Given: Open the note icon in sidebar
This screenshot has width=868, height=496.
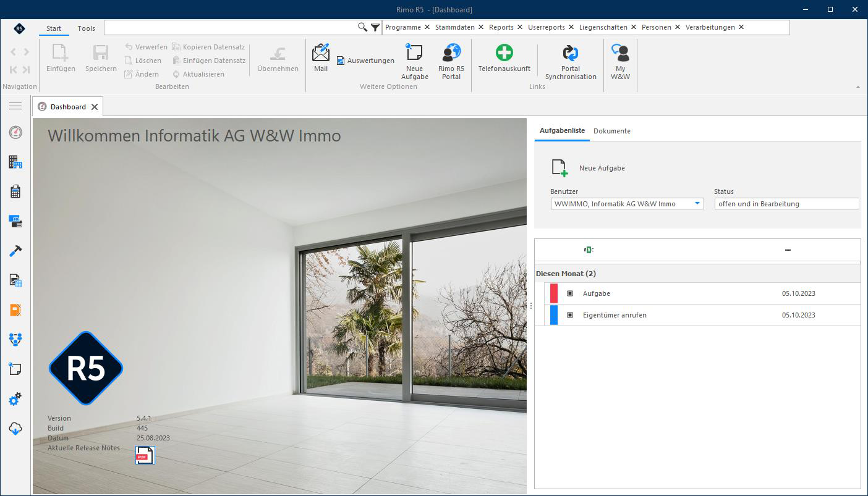Looking at the screenshot, I should (15, 369).
